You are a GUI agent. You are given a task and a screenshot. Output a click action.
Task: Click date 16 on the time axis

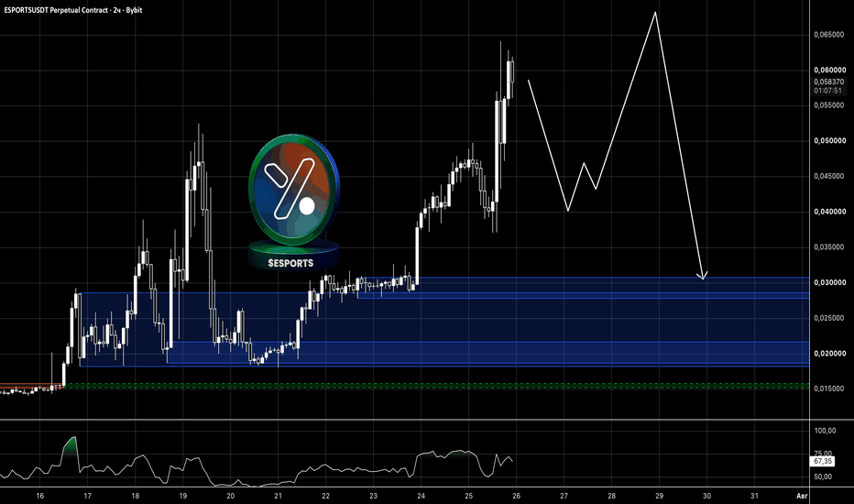pos(39,496)
